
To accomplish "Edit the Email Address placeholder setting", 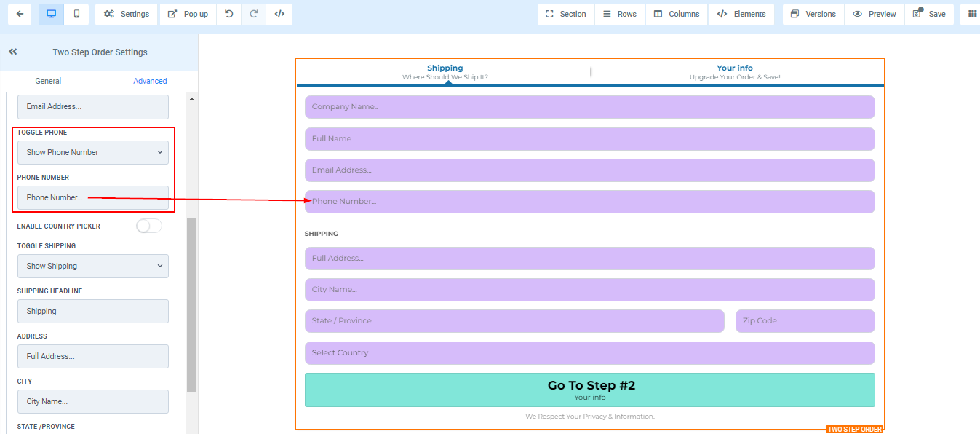I will click(93, 106).
